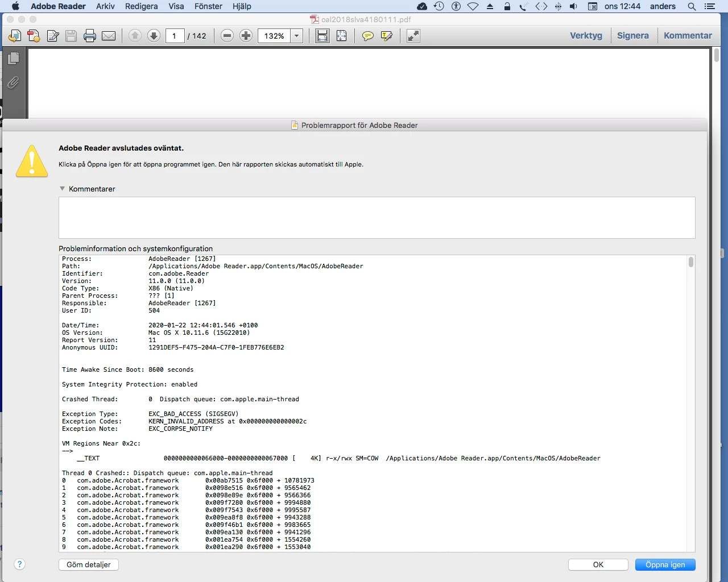Click the create PDF online icon
Image resolution: width=728 pixels, height=582 pixels.
tap(34, 36)
